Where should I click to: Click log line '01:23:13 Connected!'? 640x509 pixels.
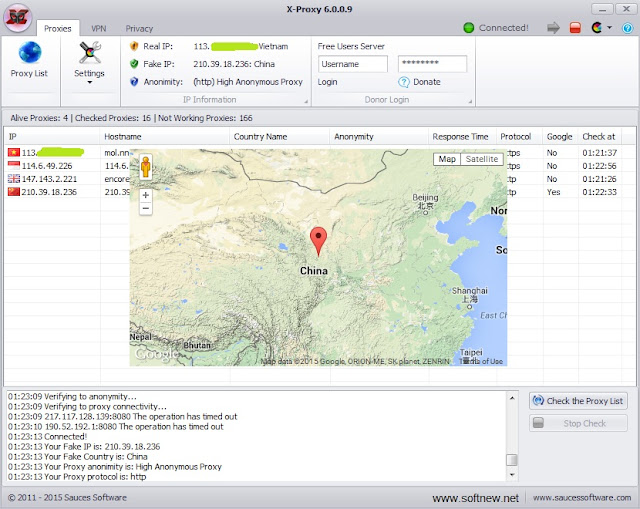pos(47,436)
